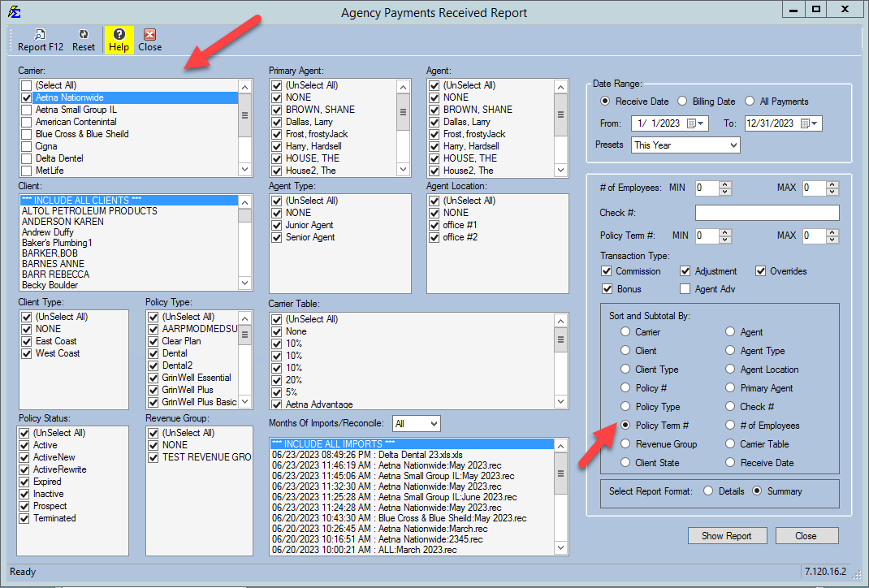Click the Show Report button
The width and height of the screenshot is (869, 588).
pos(726,536)
